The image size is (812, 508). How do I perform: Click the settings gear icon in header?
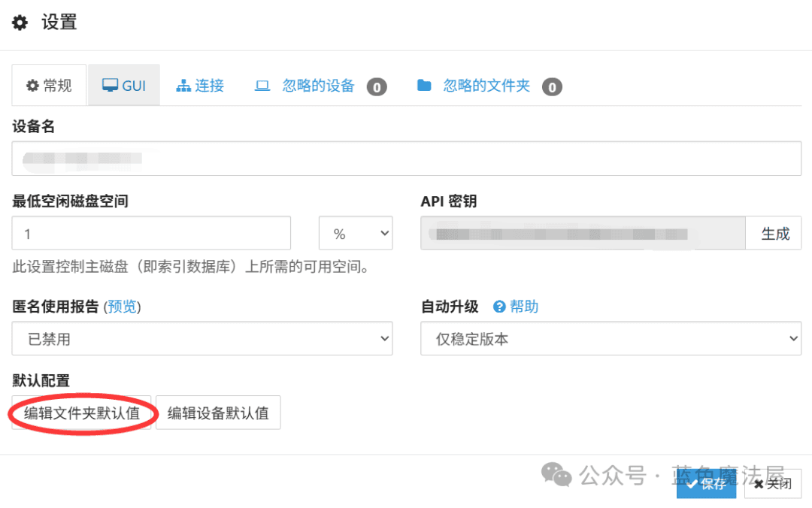click(x=20, y=23)
